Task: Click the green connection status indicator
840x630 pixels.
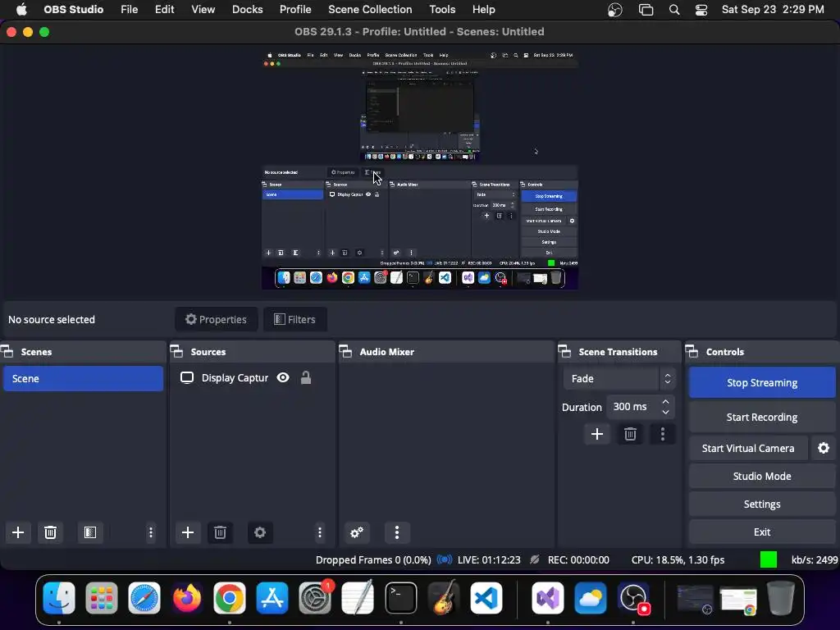Action: (768, 559)
